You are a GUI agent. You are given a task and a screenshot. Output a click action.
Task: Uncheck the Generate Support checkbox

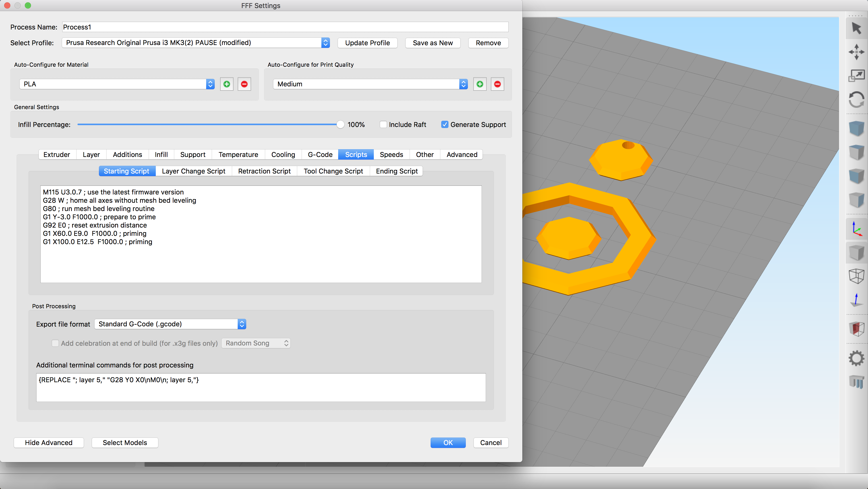point(444,124)
